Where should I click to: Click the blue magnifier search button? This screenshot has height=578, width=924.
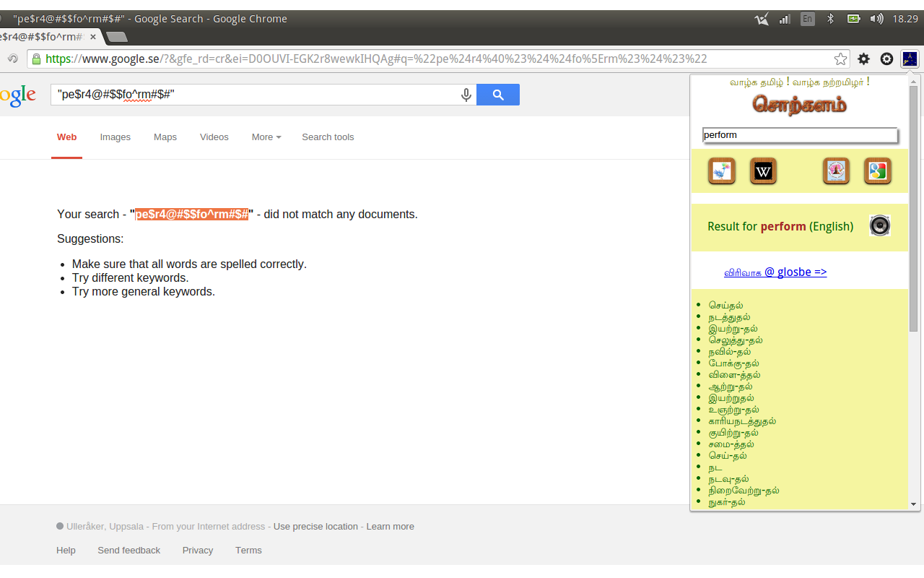tap(498, 95)
